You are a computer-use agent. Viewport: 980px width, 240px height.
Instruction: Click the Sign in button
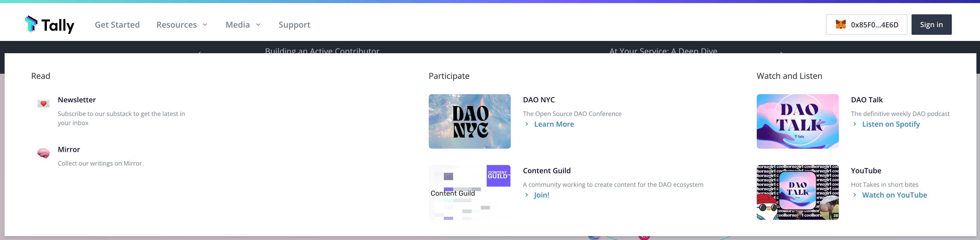pos(931,25)
